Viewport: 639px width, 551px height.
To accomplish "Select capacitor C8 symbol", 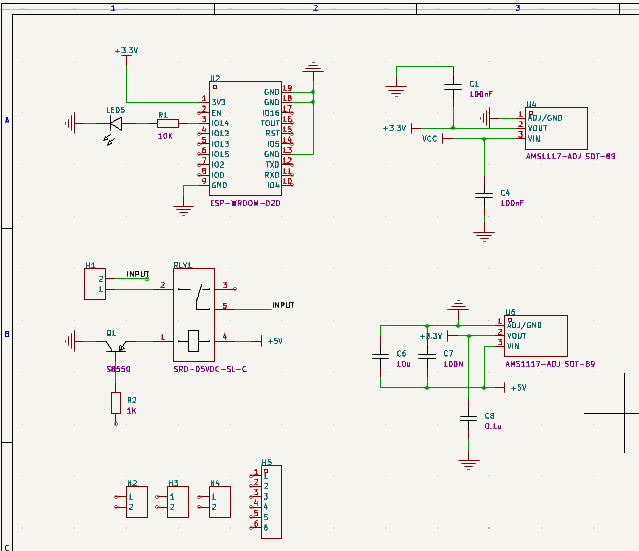I will 468,419.
